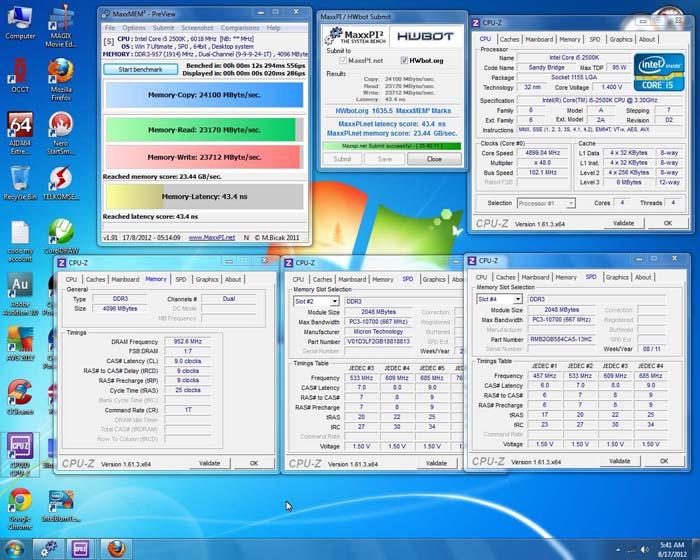Open About tab in Slot #4 CPU-Z window
700x560 pixels.
[643, 277]
